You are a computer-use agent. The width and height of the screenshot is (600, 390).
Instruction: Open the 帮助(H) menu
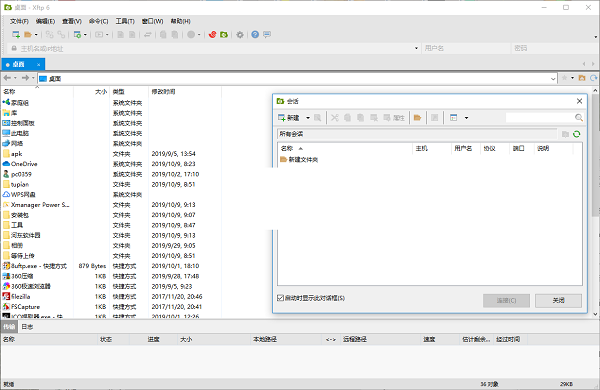click(x=180, y=21)
